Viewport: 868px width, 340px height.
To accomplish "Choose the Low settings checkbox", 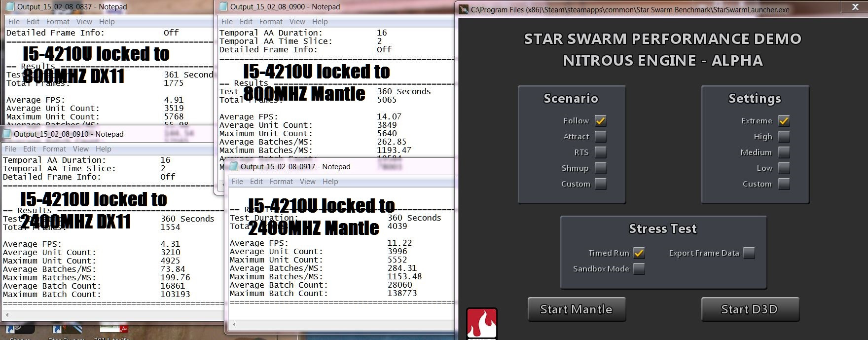I will (784, 168).
